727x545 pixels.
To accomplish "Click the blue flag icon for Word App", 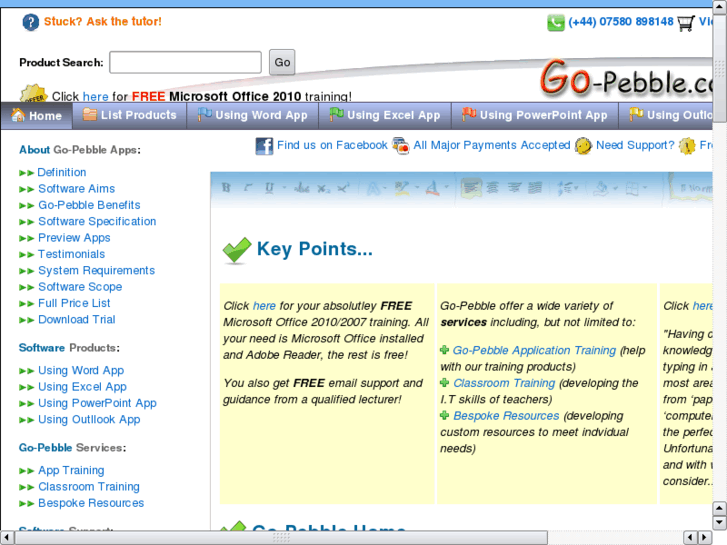I will coord(204,114).
